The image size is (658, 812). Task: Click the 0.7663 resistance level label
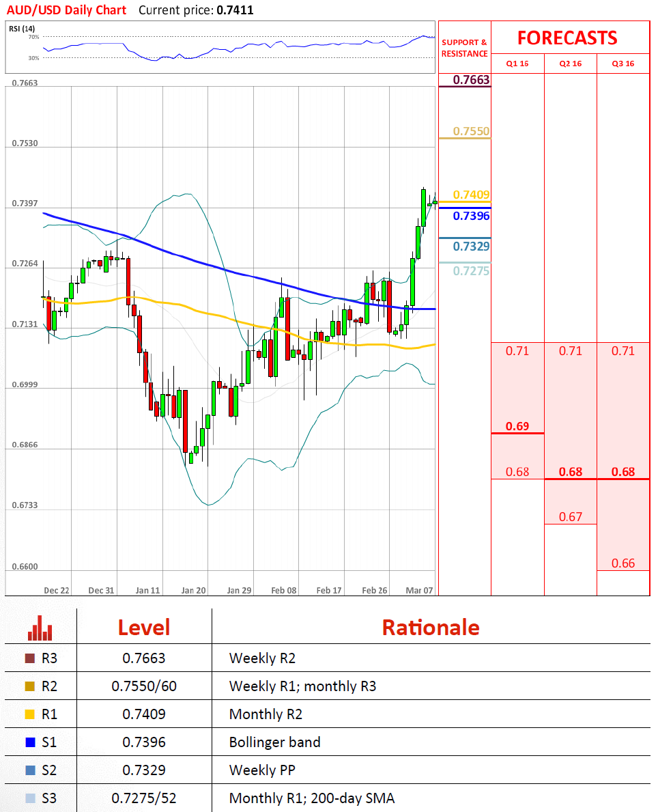(471, 80)
